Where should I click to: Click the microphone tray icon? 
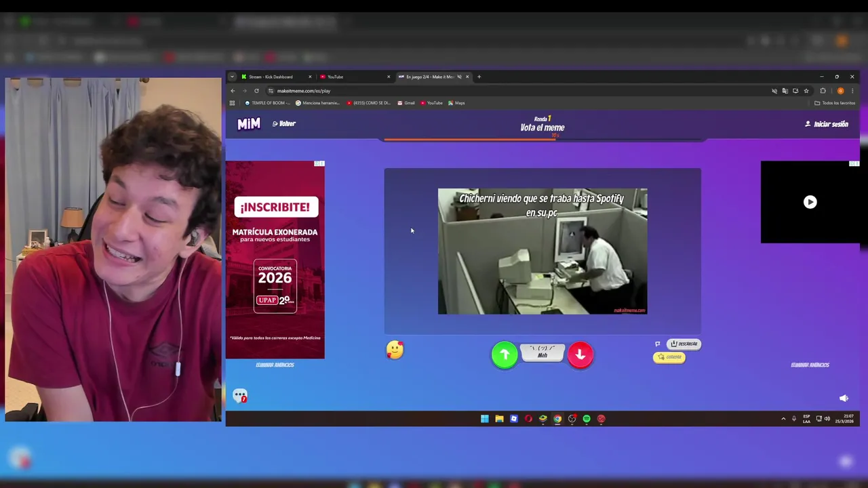point(794,419)
